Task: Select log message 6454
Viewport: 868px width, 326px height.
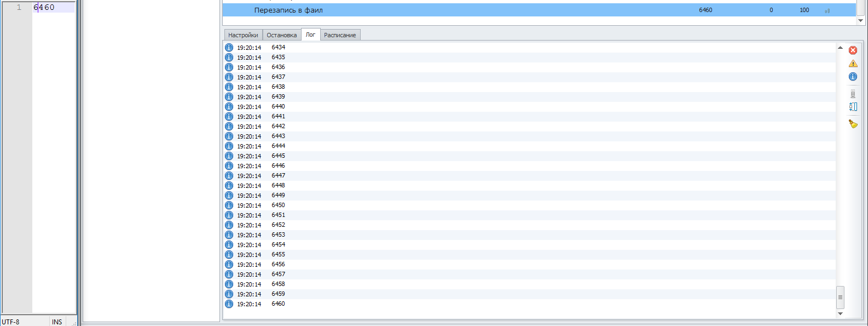Action: click(278, 245)
